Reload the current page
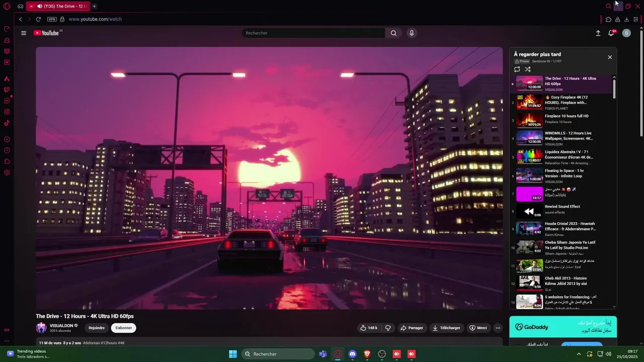644x362 pixels. coord(38,19)
